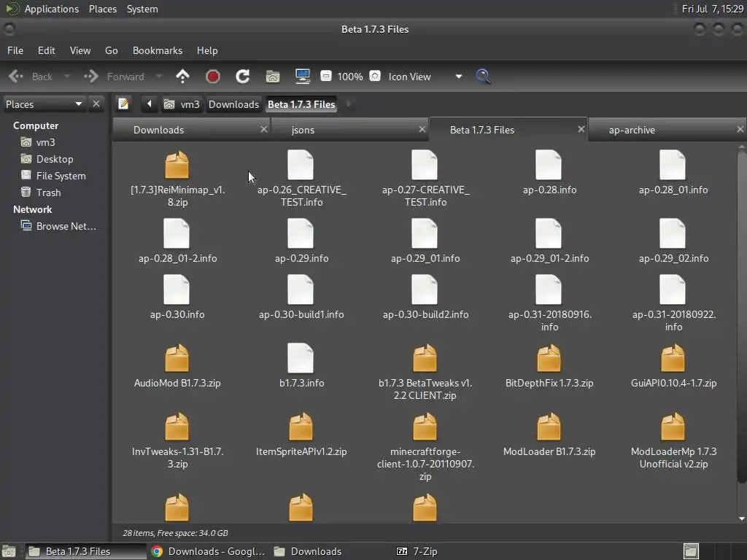Open the Help menu

[207, 50]
